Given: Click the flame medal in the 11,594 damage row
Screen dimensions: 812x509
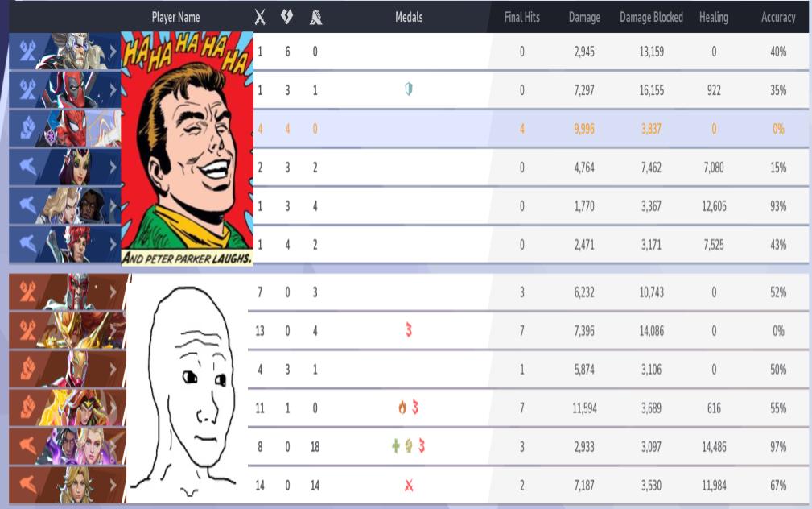Looking at the screenshot, I should pos(402,408).
